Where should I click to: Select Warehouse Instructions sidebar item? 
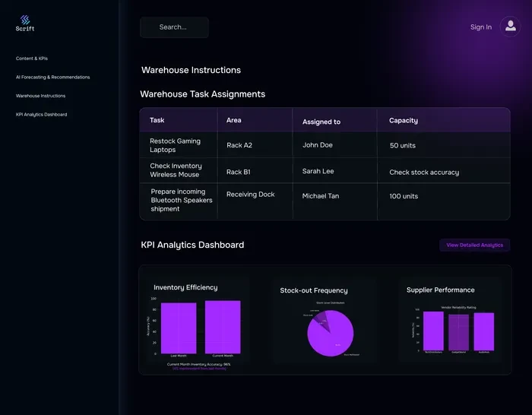point(40,96)
